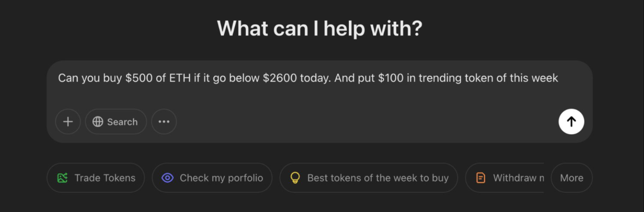Click the $2600 value in the prompt text
Image resolution: width=644 pixels, height=212 pixels.
click(280, 78)
